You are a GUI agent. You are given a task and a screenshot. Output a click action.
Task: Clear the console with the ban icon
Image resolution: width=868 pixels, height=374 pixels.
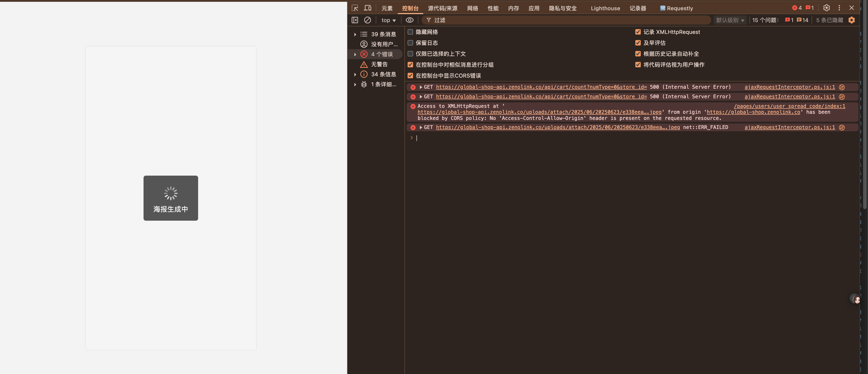tap(368, 20)
